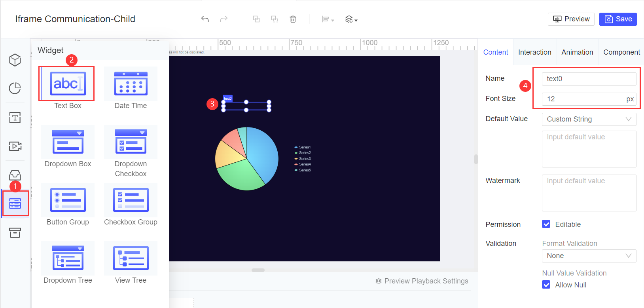Click the group components icon in toolbar

(x=274, y=19)
